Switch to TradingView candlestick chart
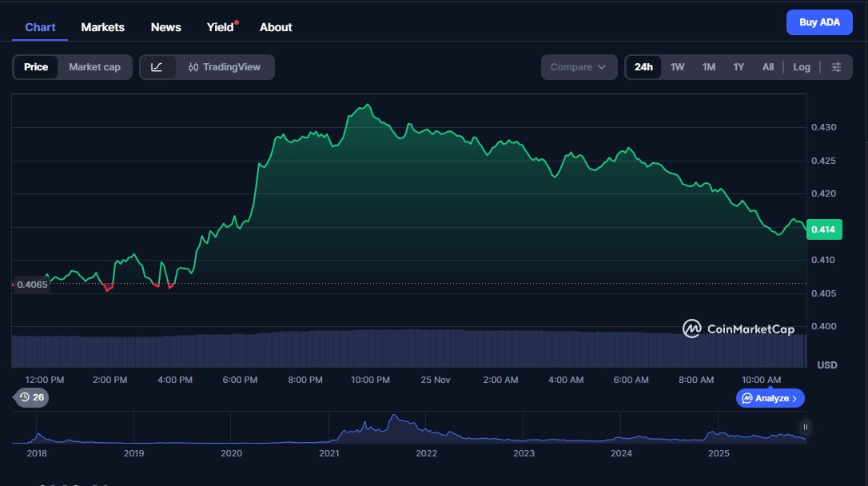Viewport: 868px width, 486px height. (x=225, y=67)
